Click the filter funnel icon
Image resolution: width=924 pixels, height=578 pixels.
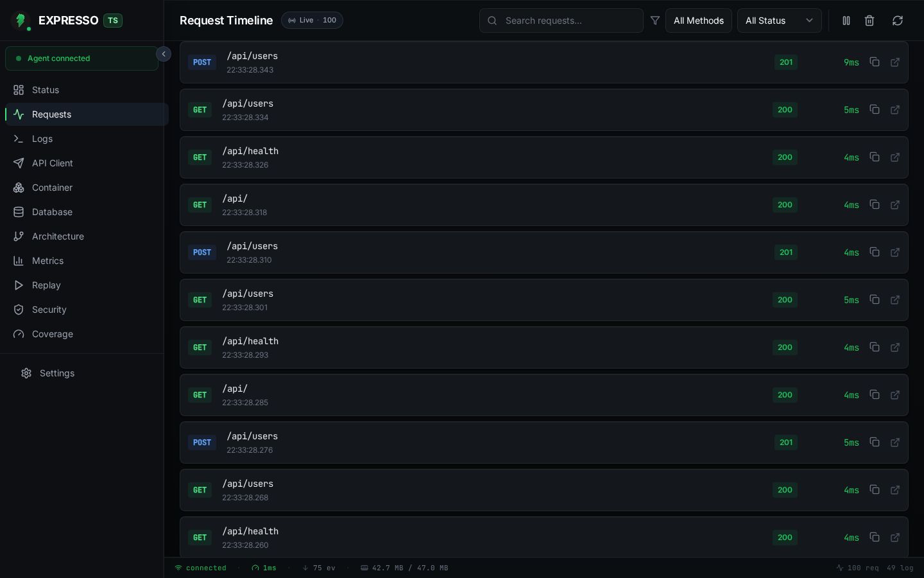(655, 21)
